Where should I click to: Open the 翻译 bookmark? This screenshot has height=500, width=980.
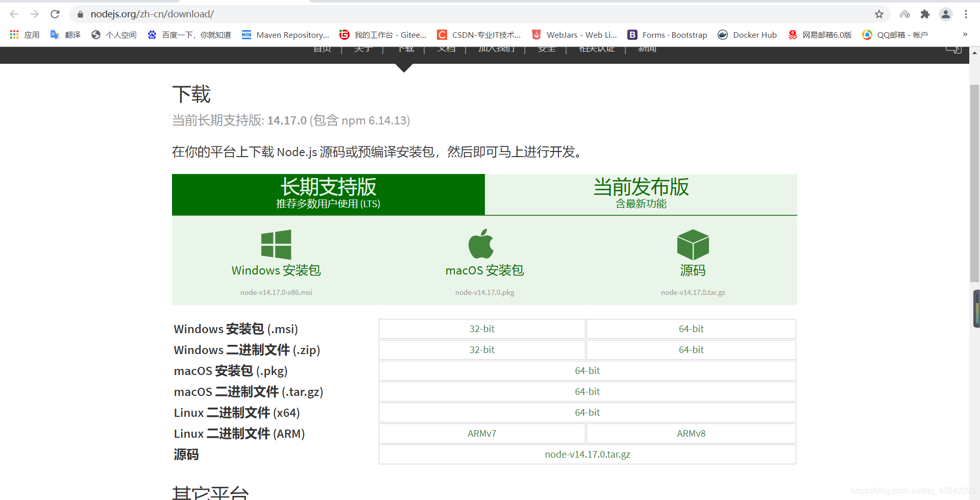coord(65,35)
